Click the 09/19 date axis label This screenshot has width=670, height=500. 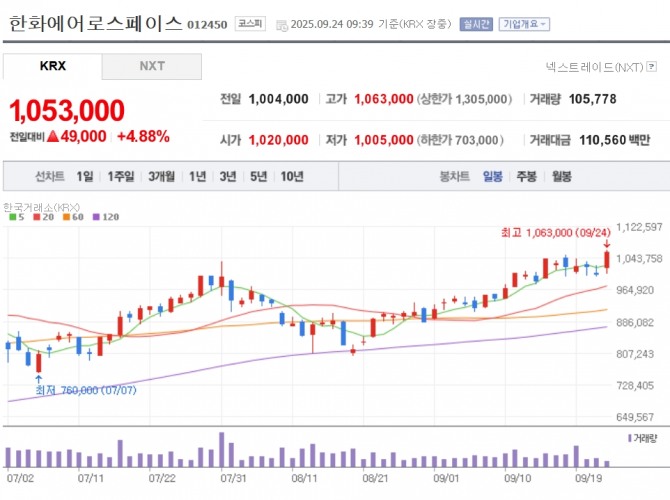588,478
